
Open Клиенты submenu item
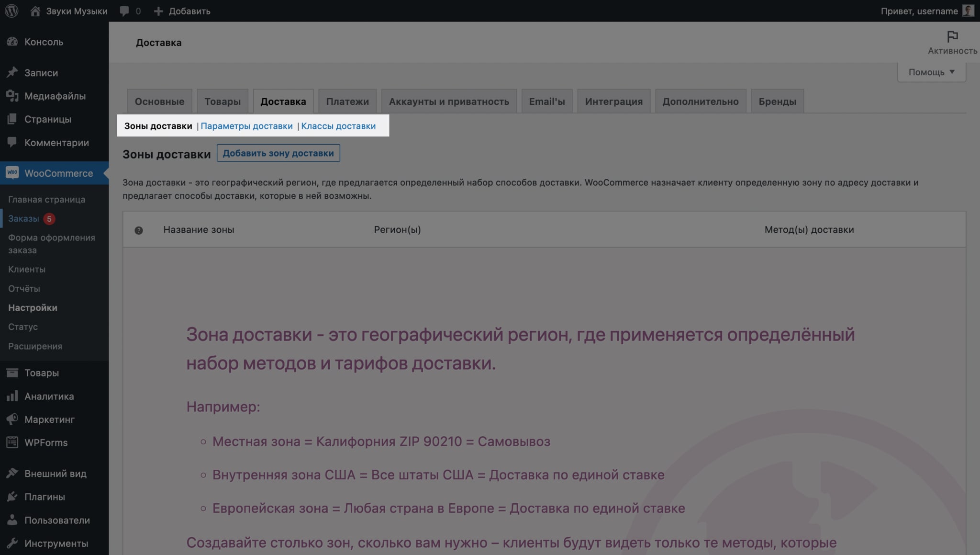[27, 269]
